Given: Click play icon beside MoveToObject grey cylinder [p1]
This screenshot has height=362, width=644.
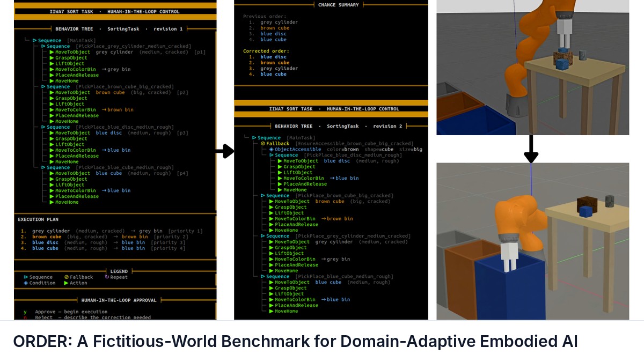Looking at the screenshot, I should click(x=52, y=52).
